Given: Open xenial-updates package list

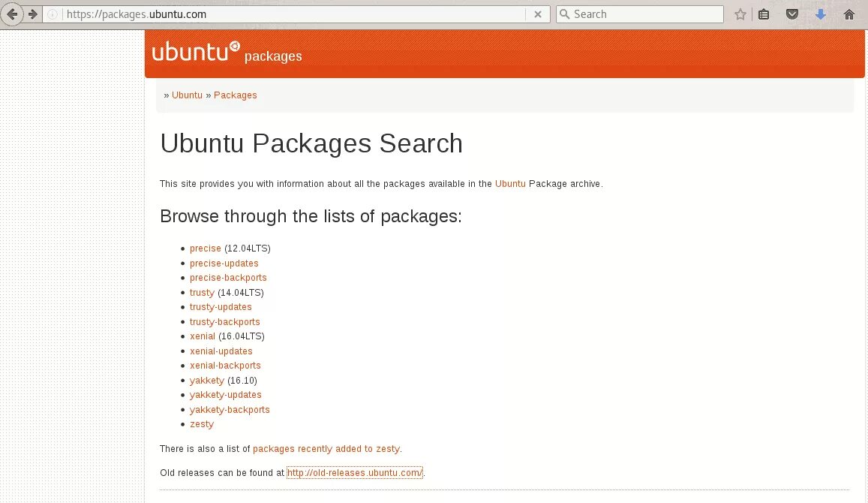Looking at the screenshot, I should pyautogui.click(x=221, y=351).
